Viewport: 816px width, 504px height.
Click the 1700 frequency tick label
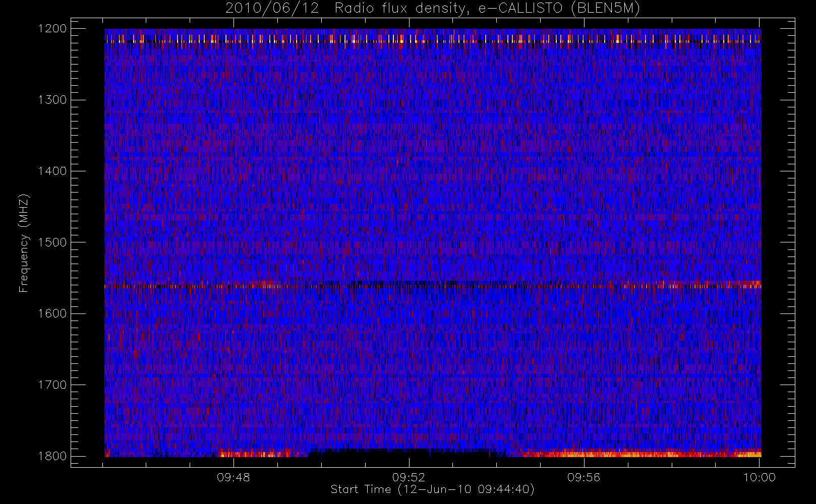pyautogui.click(x=52, y=385)
